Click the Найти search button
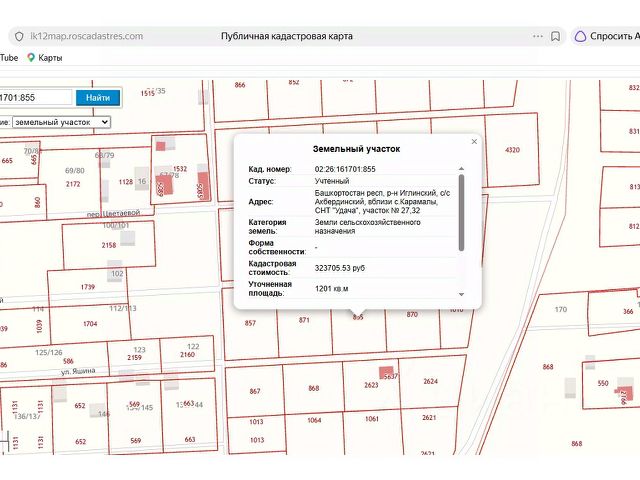The width and height of the screenshot is (640, 480). coord(98,98)
